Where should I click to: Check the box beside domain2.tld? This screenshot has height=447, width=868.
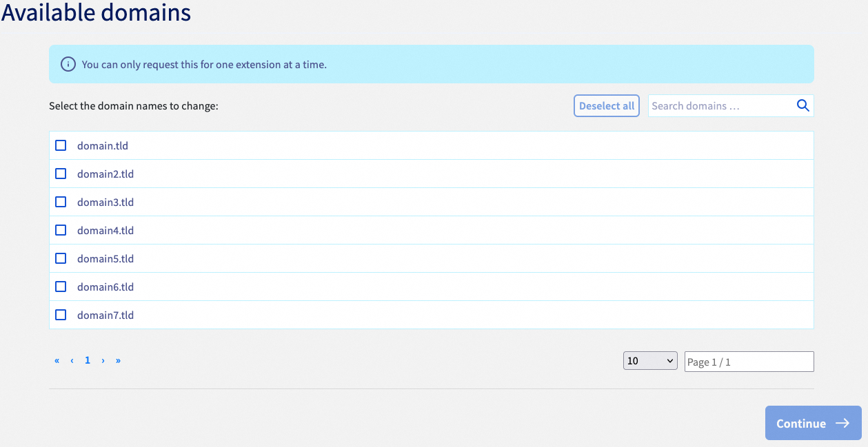point(61,174)
